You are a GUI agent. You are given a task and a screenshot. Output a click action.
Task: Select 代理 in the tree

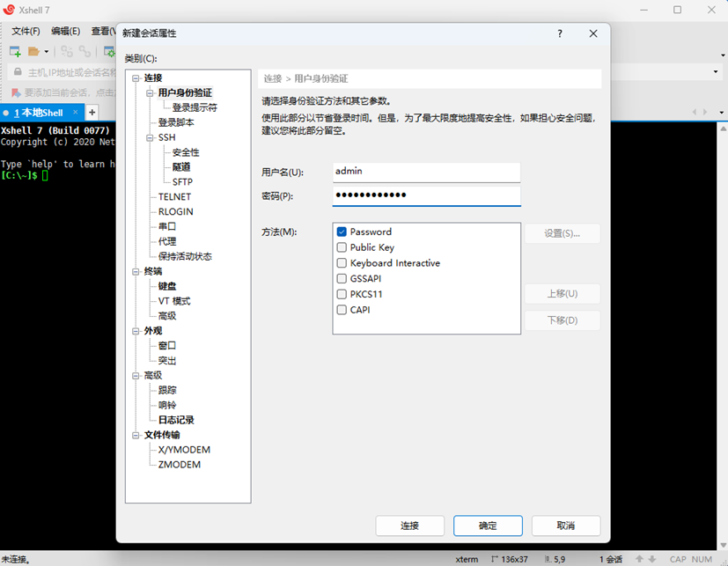point(167,241)
